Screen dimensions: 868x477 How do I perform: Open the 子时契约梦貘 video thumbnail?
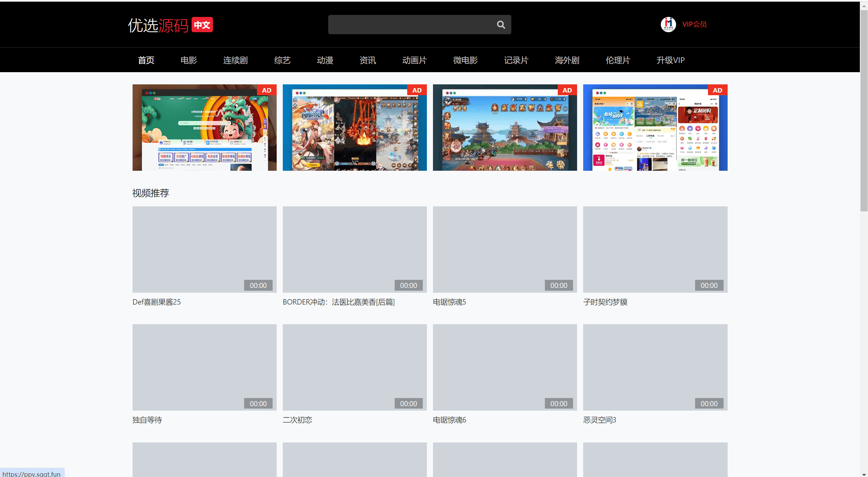coord(655,249)
